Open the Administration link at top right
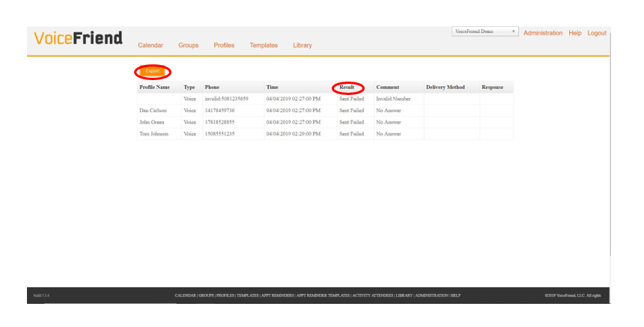 pos(543,33)
